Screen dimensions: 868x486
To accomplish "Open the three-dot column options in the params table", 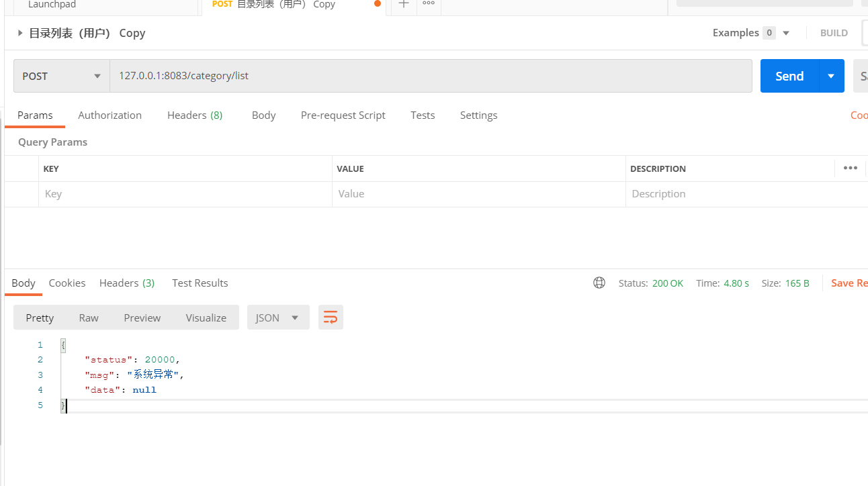I will [x=851, y=168].
